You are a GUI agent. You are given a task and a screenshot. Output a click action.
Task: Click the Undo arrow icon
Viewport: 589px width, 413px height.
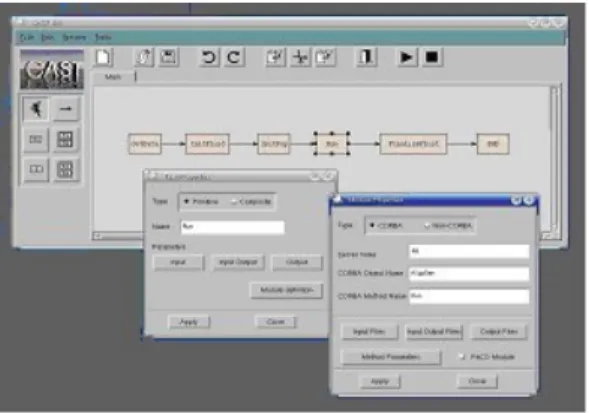point(209,57)
